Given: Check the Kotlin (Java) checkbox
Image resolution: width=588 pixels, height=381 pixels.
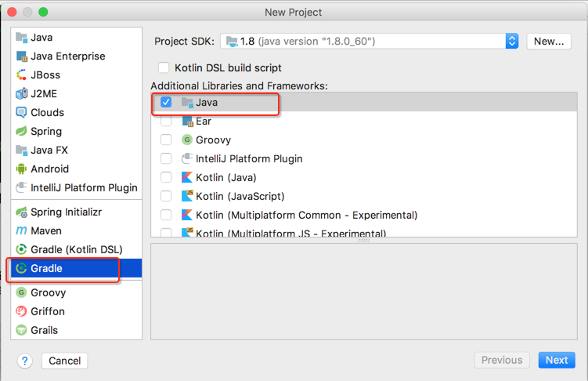Looking at the screenshot, I should 166,177.
